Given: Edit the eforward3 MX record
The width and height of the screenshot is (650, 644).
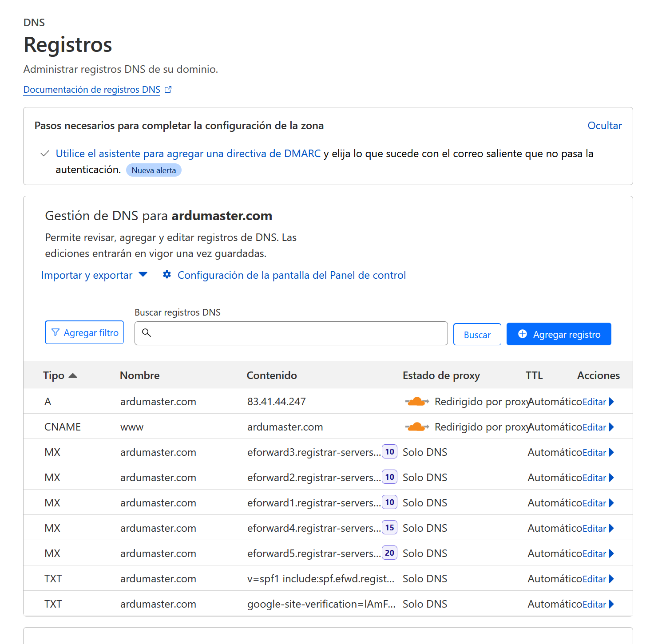Looking at the screenshot, I should tap(594, 453).
